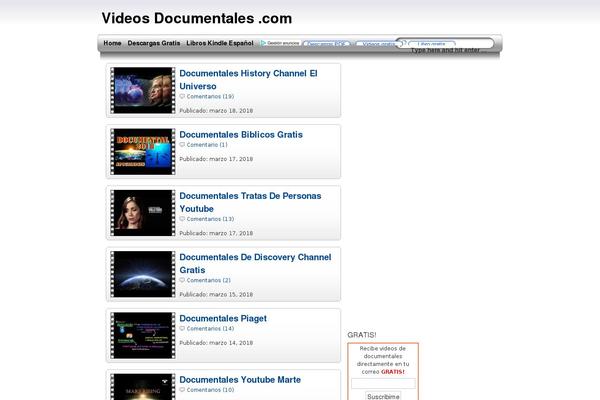Open the Libros Kindle Español menu item

[220, 43]
